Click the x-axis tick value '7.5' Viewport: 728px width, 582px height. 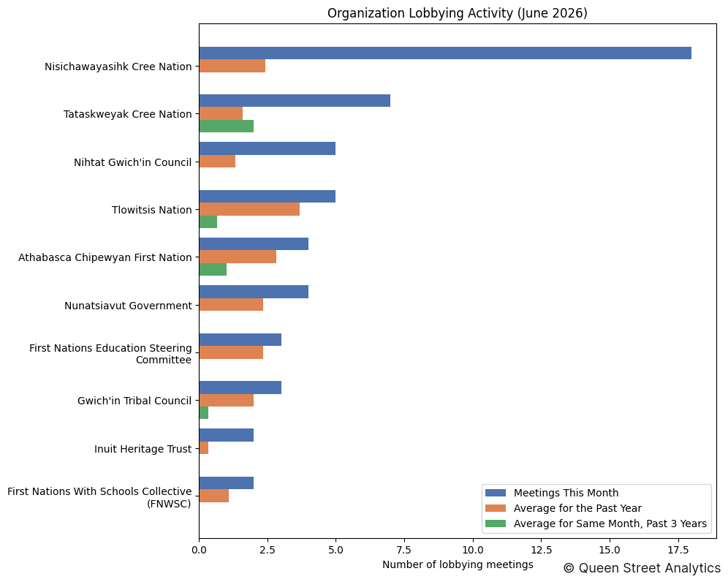(404, 550)
